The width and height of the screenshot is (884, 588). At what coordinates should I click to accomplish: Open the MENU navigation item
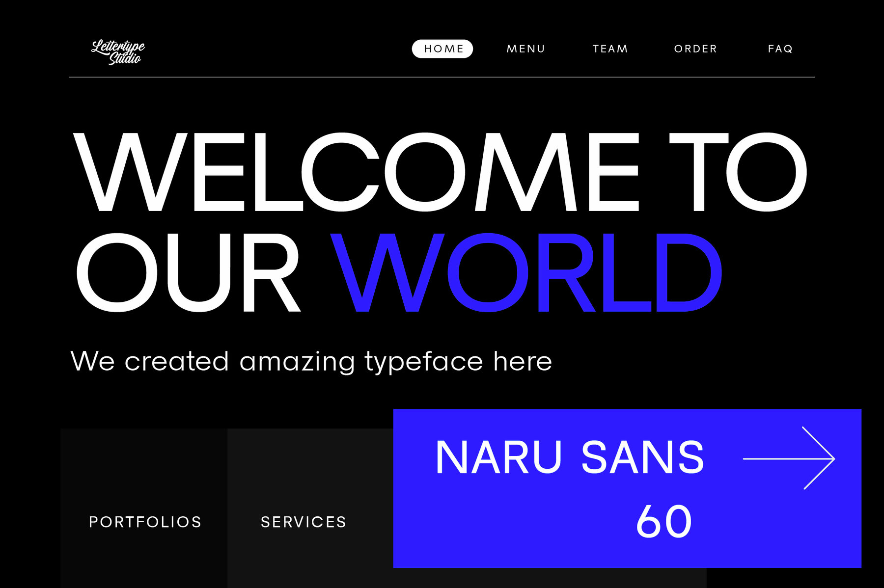pos(525,48)
